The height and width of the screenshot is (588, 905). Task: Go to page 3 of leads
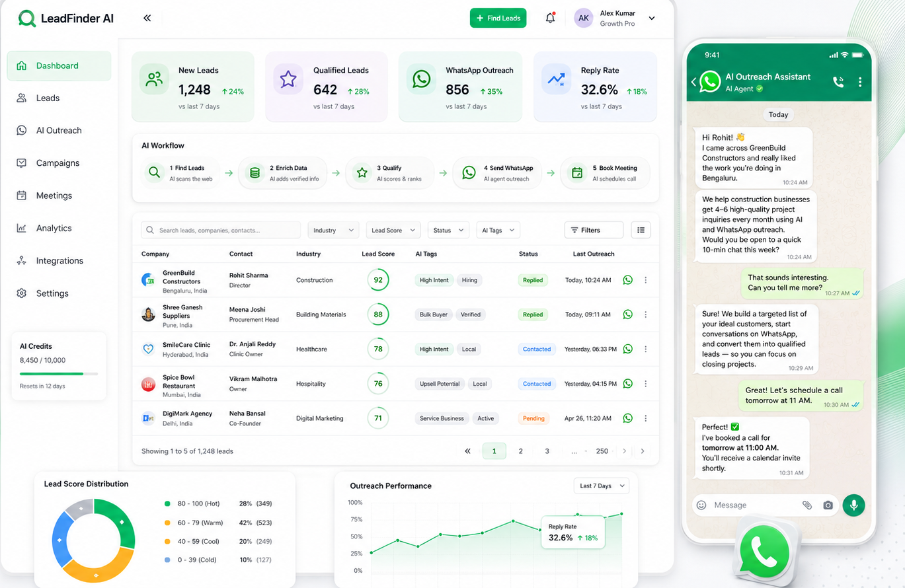(x=547, y=451)
